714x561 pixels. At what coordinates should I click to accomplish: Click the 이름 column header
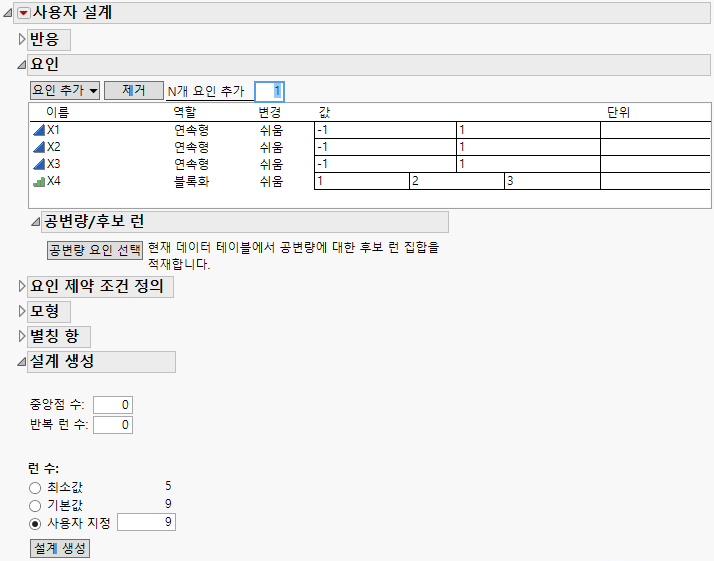tap(57, 112)
